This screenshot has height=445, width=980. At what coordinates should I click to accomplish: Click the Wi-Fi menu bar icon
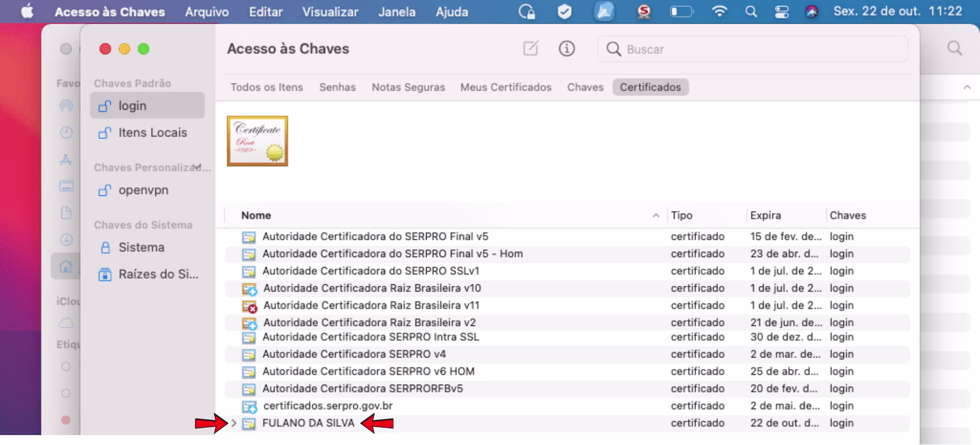(719, 11)
